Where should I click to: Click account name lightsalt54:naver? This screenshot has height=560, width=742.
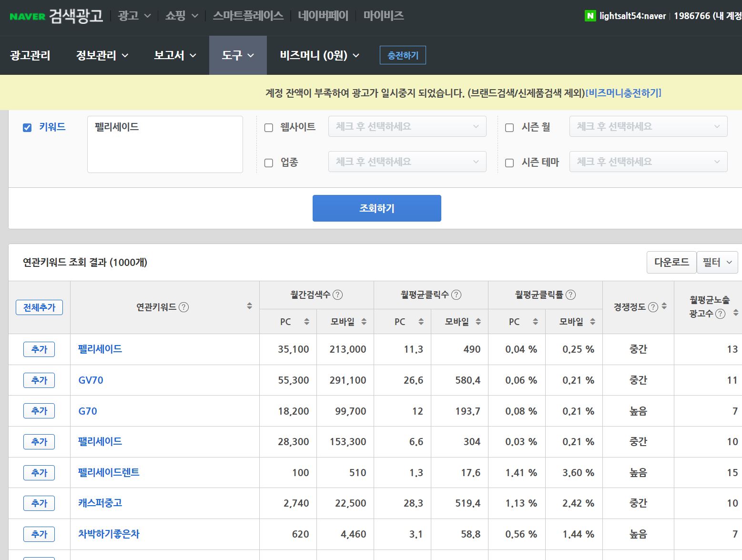[x=633, y=16]
